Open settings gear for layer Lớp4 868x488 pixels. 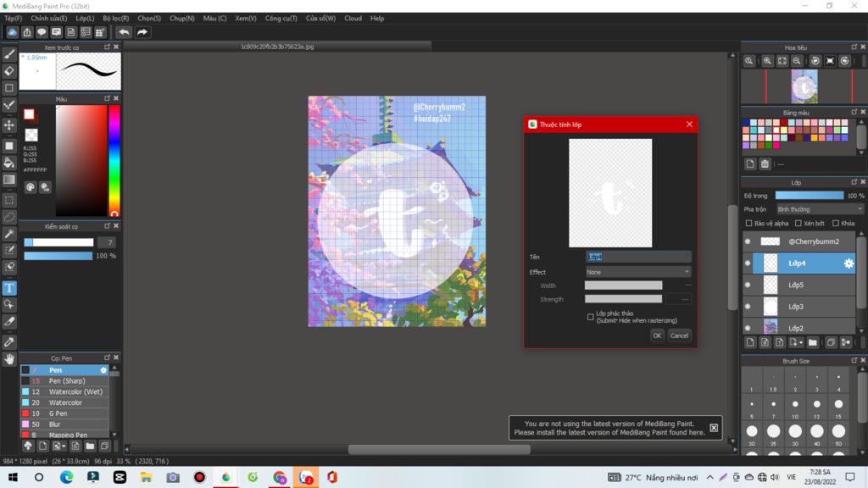(848, 263)
